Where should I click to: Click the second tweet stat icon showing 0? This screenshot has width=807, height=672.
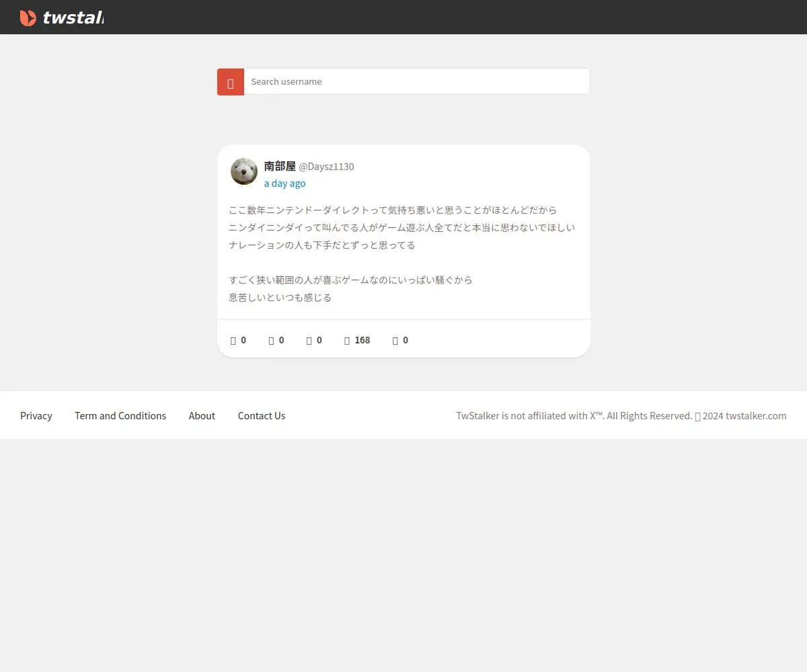pos(271,341)
